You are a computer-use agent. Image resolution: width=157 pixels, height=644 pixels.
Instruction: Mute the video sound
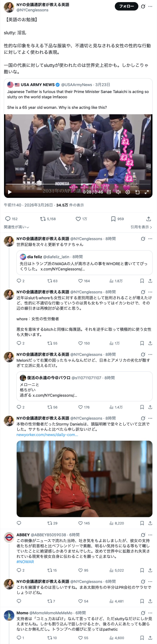click(118, 192)
